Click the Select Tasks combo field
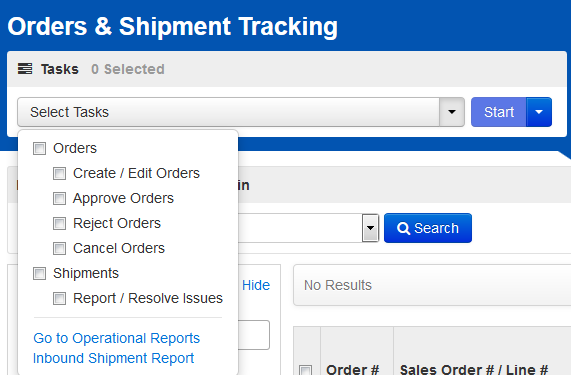Image resolution: width=571 pixels, height=375 pixels. click(229, 112)
